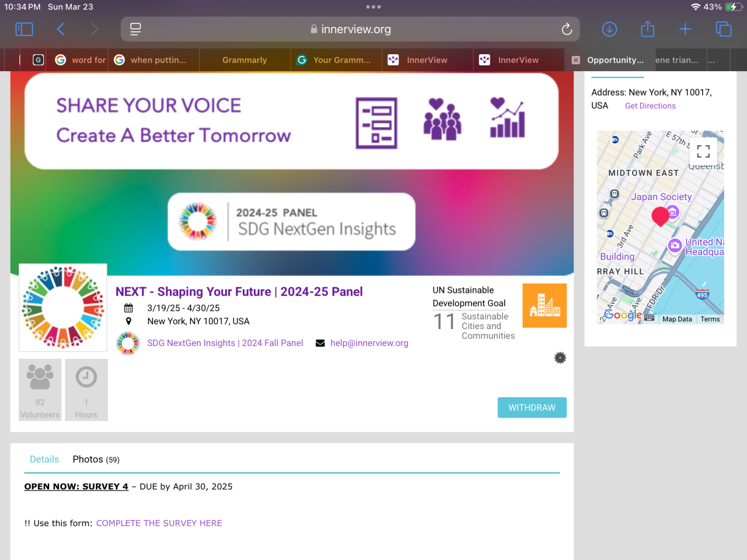Reload the innerview.org page
Viewport: 747px width, 560px height.
[x=567, y=29]
